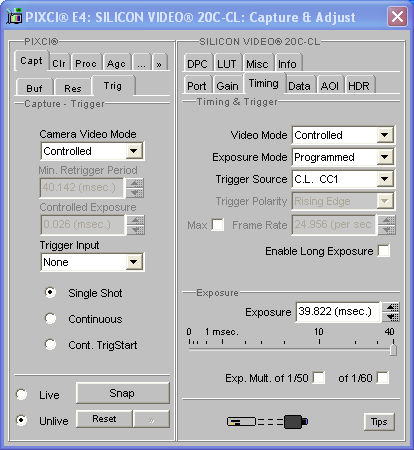Click the Min. Retrigger Period stepper up arrow
The height and width of the screenshot is (450, 414).
[136, 183]
